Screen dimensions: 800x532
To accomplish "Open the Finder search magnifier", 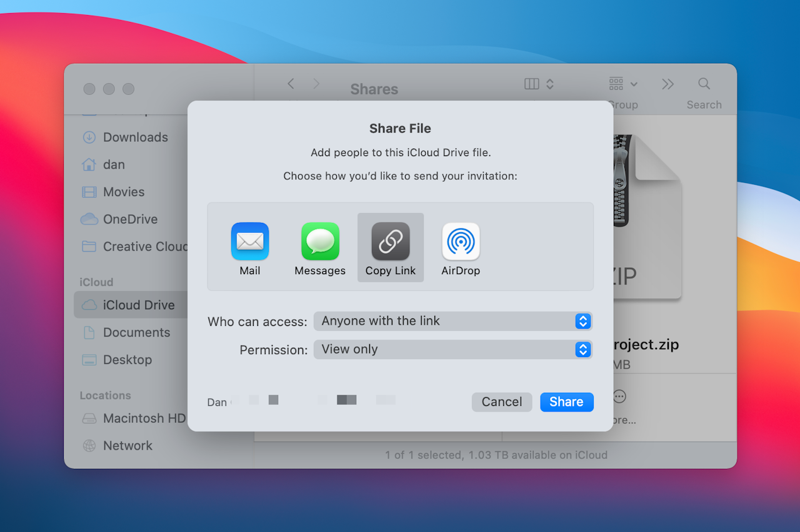I will [x=704, y=84].
